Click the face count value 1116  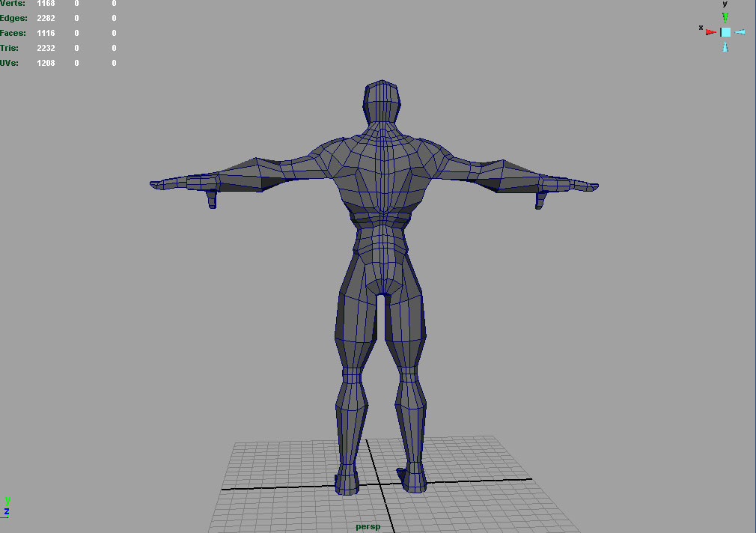coord(46,33)
